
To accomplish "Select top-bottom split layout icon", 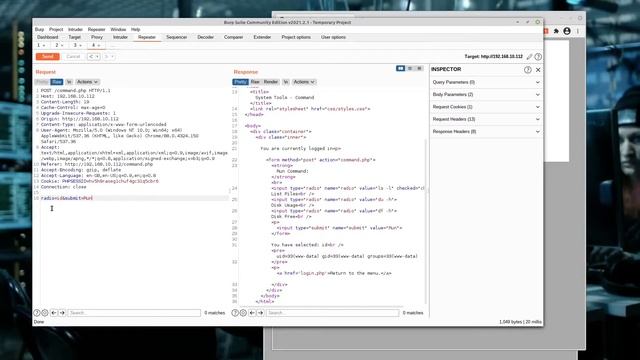I will (x=410, y=69).
